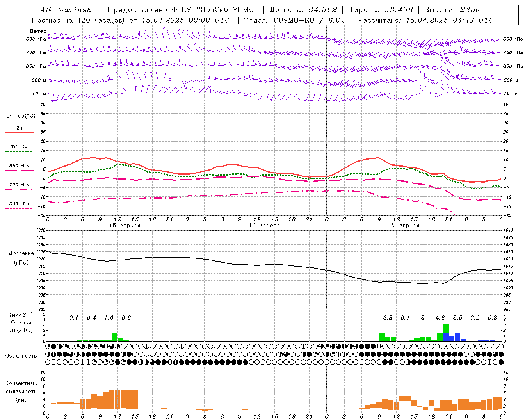Click the date label 15 апреля
Screen dimensions: 525x420
point(125,226)
